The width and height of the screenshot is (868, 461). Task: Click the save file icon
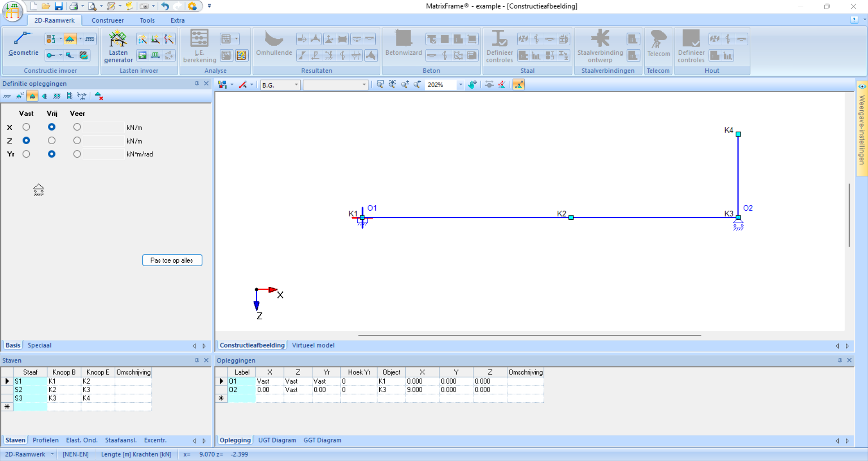59,6
